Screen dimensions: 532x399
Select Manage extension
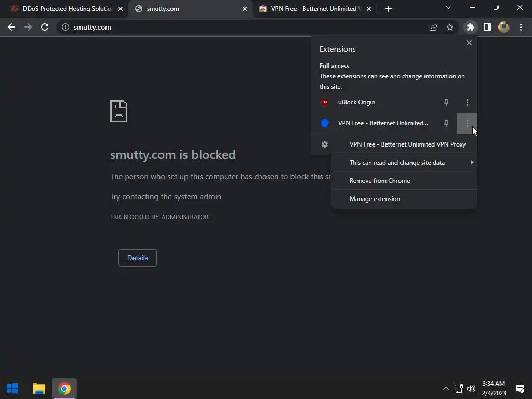[x=404, y=199]
